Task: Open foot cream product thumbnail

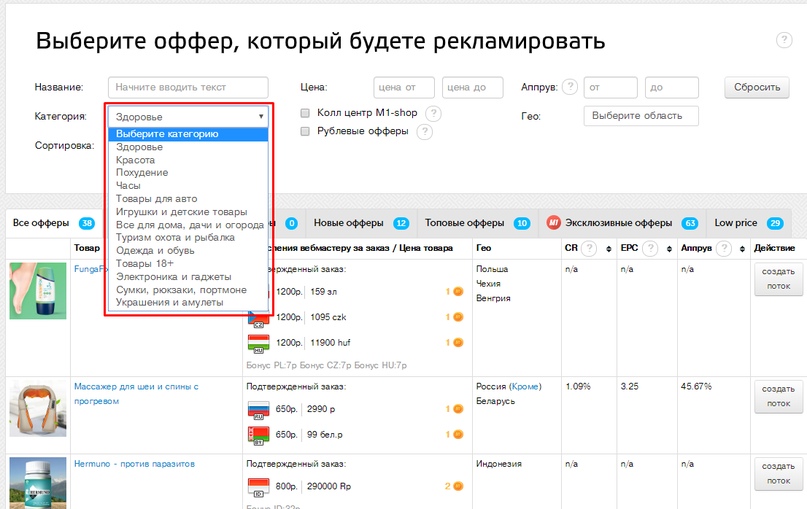Action: coord(38,291)
